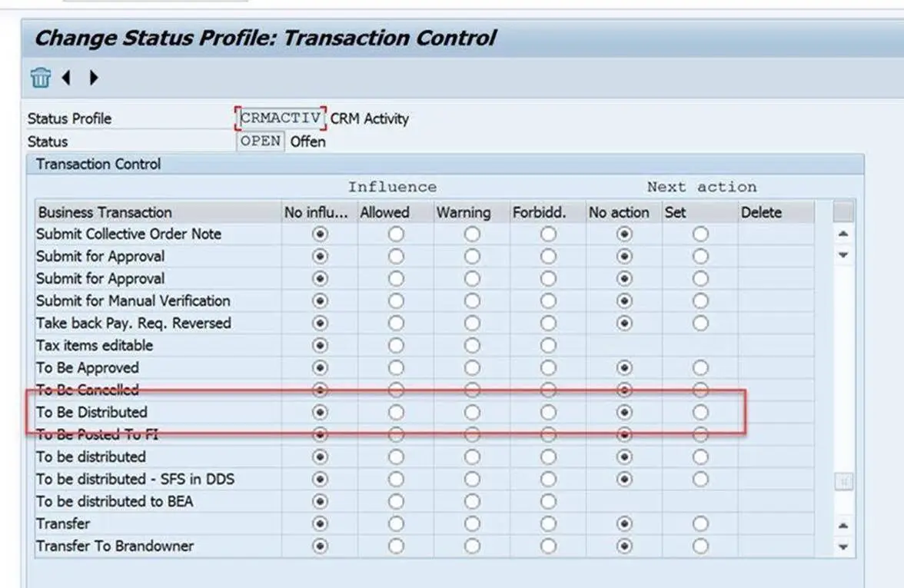Click the table settings corner icon
This screenshot has width=904, height=588.
coord(843,211)
